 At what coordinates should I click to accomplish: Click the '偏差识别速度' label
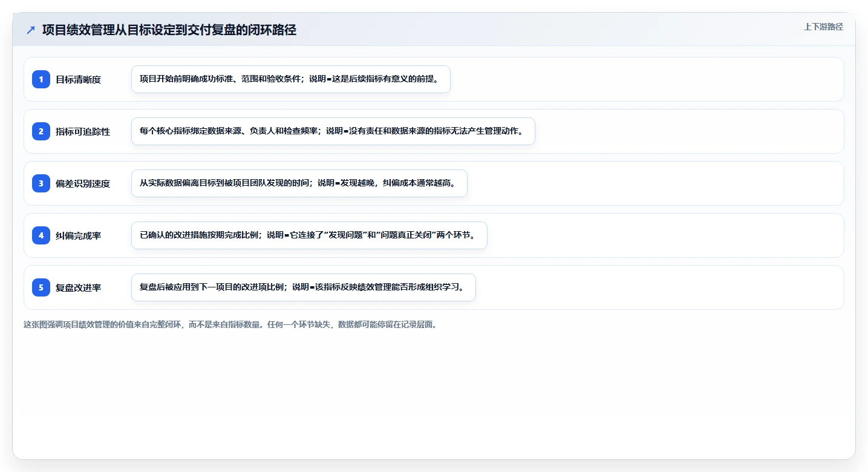click(x=83, y=183)
